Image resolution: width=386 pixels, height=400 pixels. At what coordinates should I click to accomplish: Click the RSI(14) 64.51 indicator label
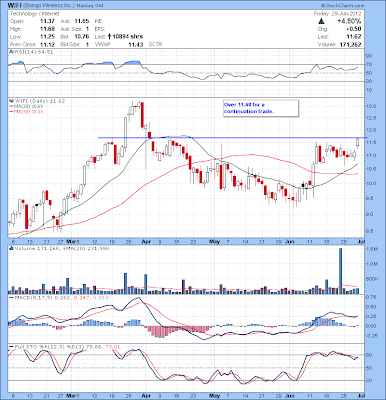point(31,52)
